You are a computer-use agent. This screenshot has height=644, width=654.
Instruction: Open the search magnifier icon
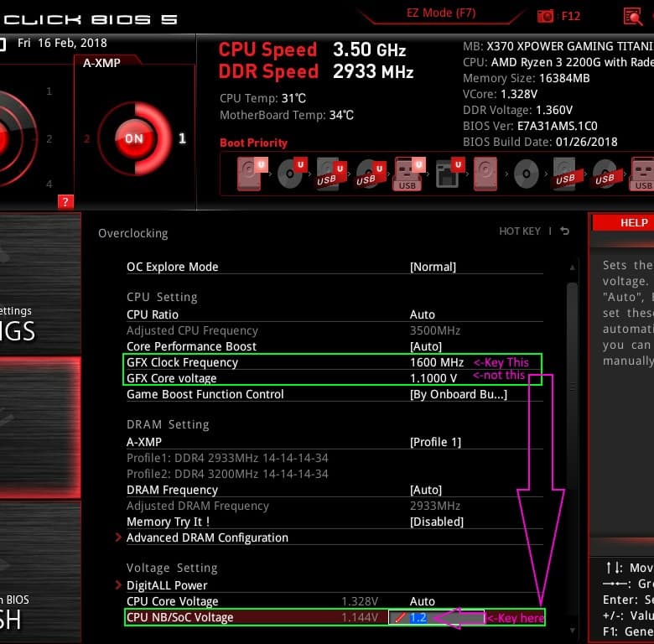pyautogui.click(x=633, y=17)
